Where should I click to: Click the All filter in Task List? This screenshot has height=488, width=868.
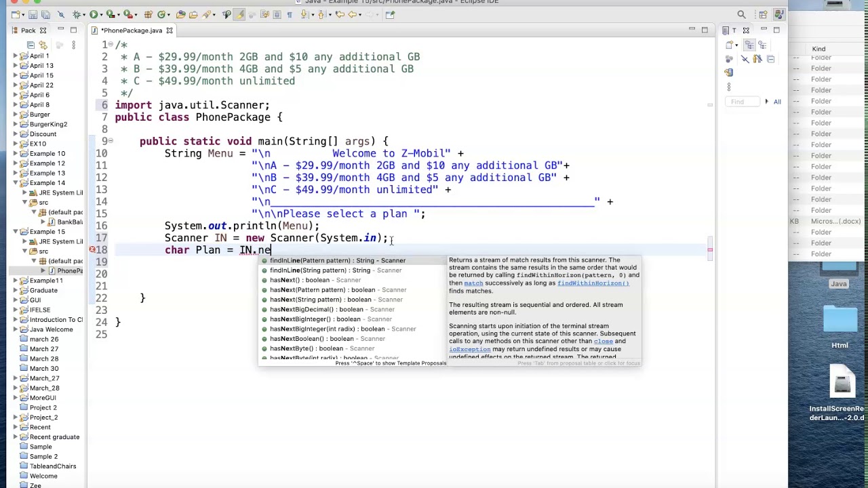tap(777, 102)
